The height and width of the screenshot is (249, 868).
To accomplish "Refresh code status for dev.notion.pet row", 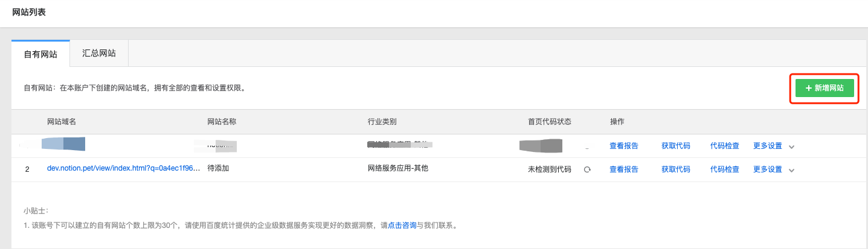I will tap(587, 169).
